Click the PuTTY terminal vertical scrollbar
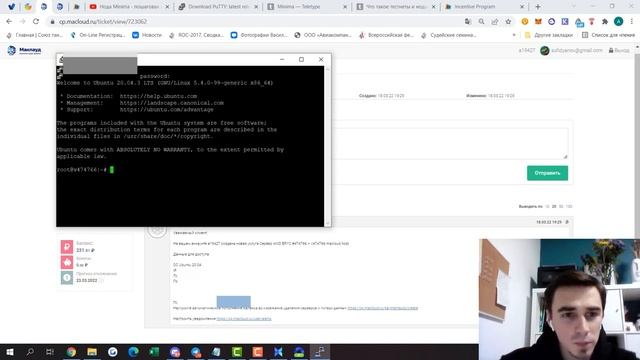The image size is (640, 360). 327,145
